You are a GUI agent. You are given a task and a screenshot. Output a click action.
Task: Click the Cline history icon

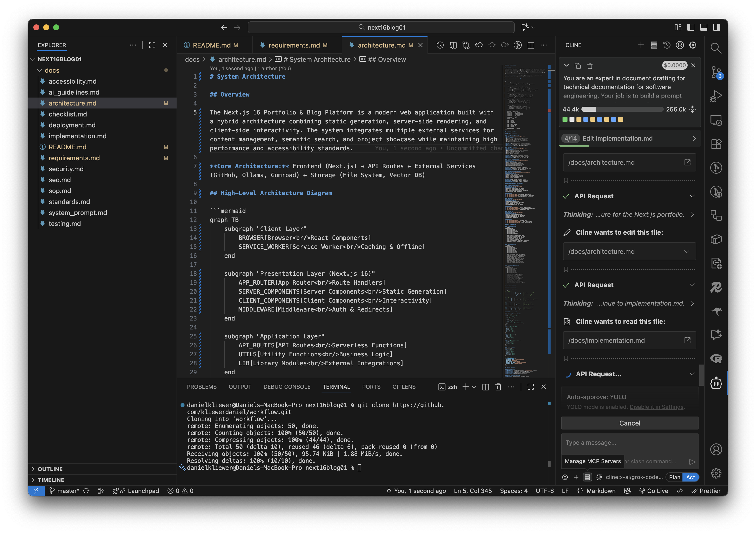point(667,45)
